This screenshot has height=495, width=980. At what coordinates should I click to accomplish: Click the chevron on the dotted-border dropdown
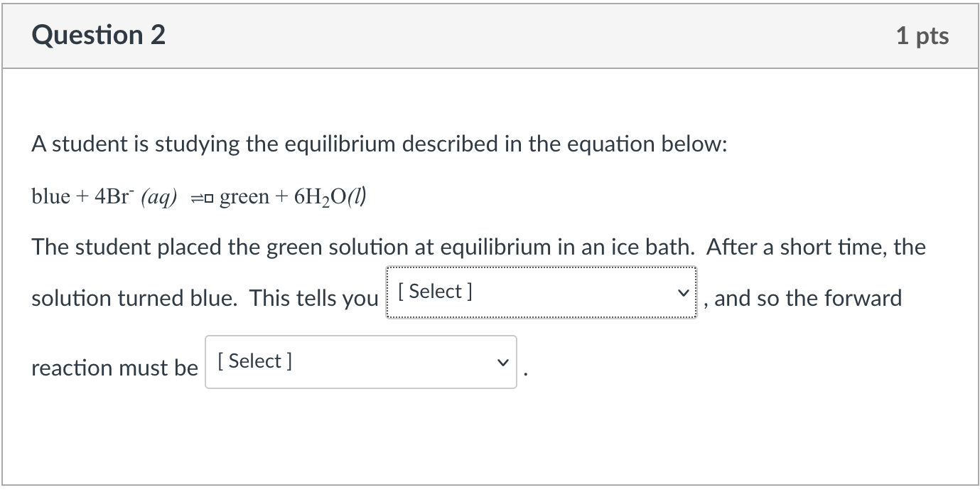683,292
